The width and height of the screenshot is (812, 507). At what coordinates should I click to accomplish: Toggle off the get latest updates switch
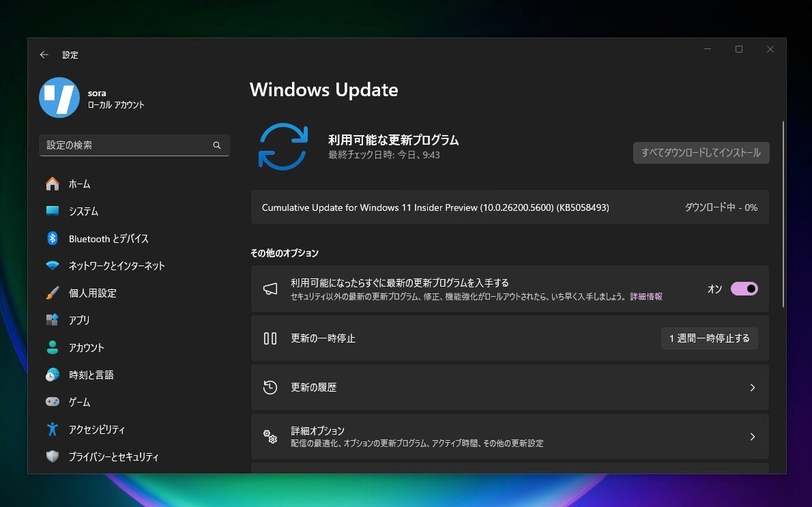pos(744,289)
